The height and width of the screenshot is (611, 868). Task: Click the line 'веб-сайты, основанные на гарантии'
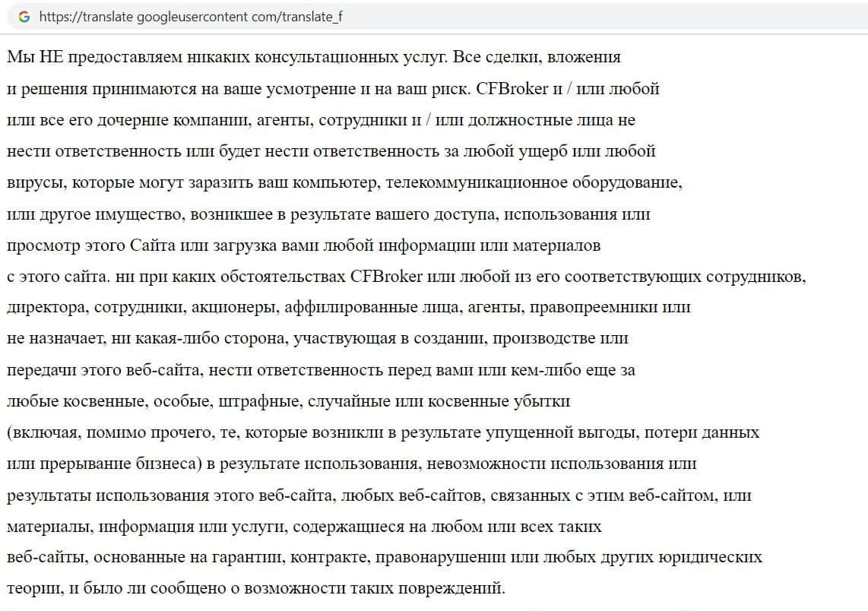(384, 557)
